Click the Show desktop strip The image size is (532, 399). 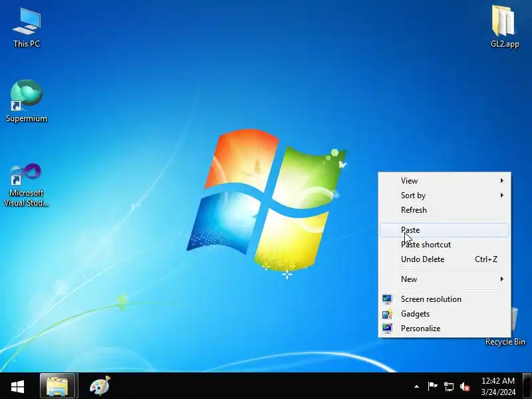(527, 386)
